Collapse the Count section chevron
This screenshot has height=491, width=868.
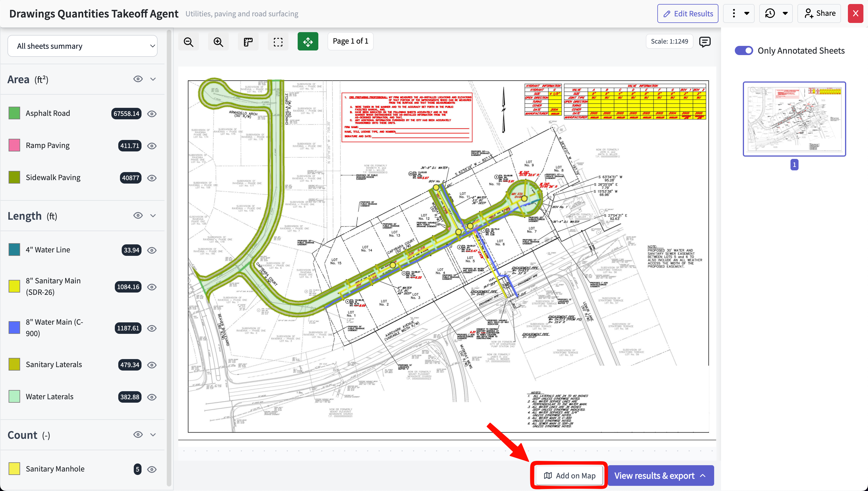pos(153,435)
